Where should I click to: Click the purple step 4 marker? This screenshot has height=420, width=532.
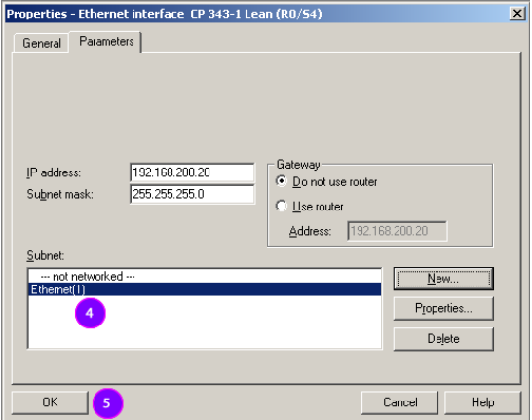[91, 313]
